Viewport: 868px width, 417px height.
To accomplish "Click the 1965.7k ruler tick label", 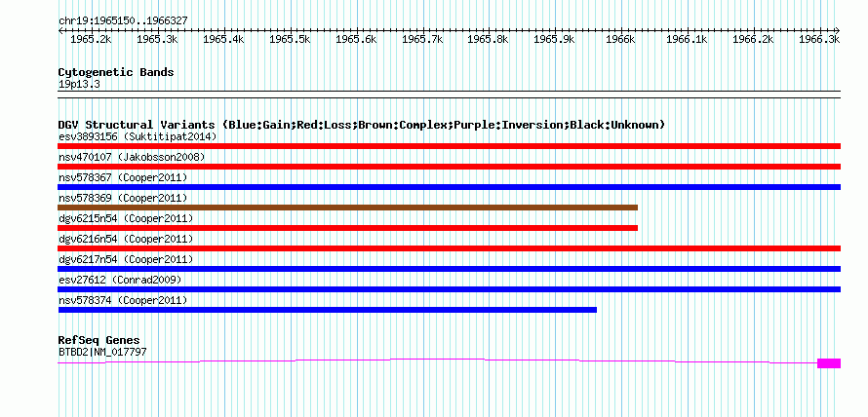I will pos(422,39).
